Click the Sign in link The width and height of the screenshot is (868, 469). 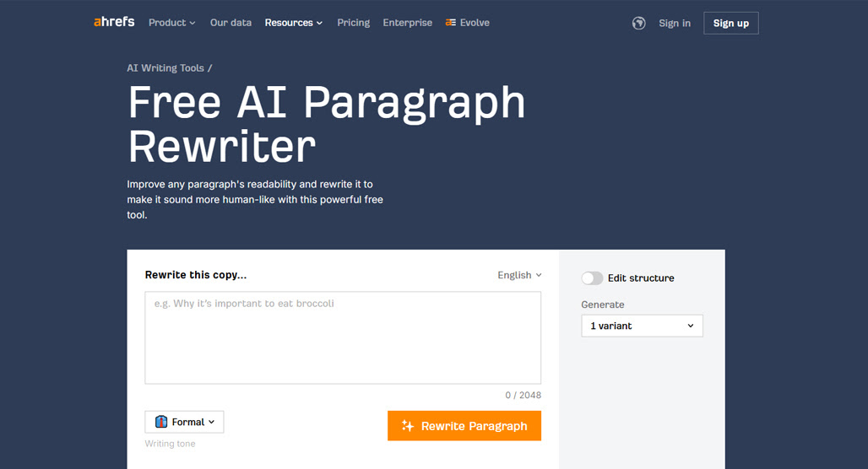coord(675,24)
